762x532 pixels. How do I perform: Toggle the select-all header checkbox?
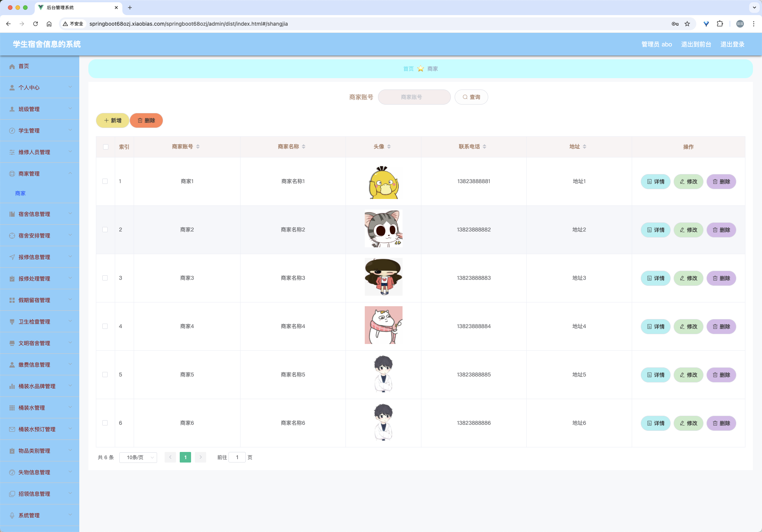[106, 147]
